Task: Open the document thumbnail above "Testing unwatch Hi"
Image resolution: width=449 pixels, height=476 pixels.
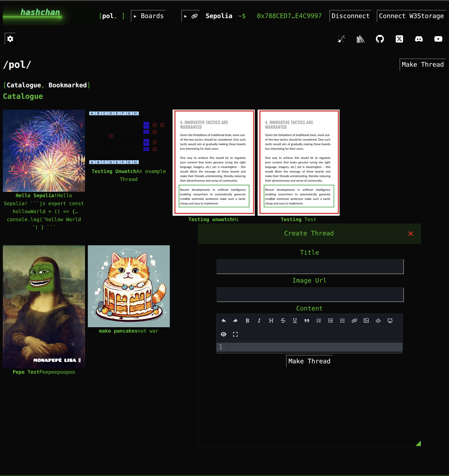Action: coord(213,163)
